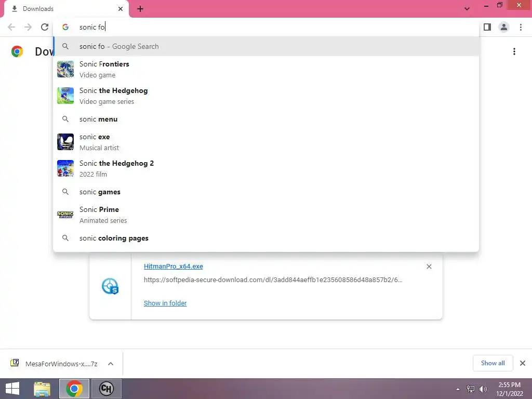Select the Downloads tab
The image size is (532, 399).
click(x=66, y=9)
